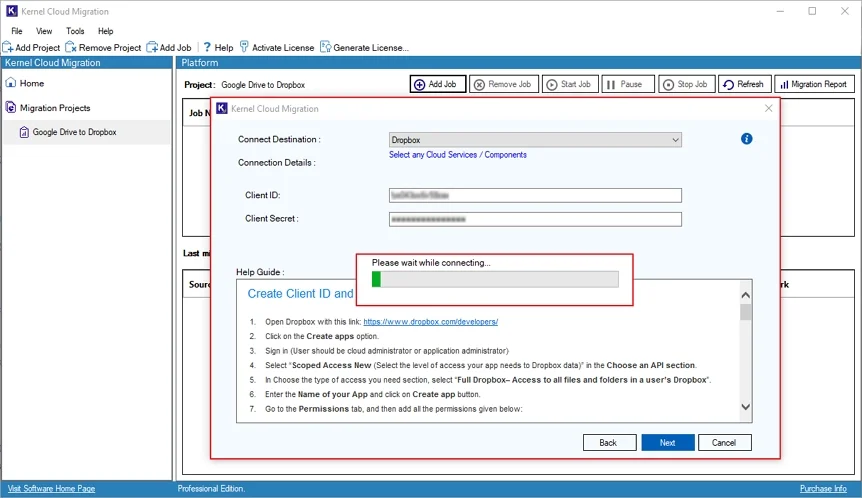Click the Create Client ID and heading text

click(x=300, y=294)
